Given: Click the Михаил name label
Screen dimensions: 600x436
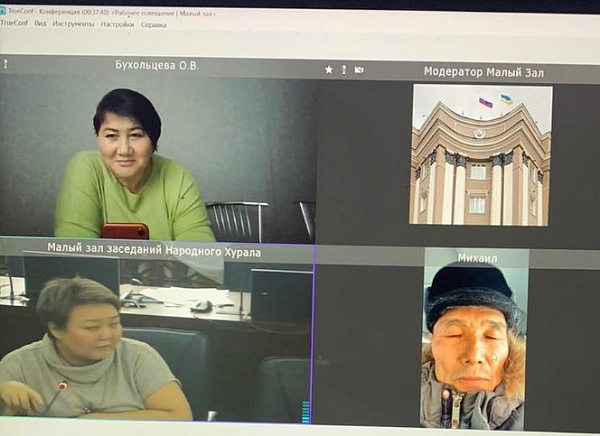Looking at the screenshot, I should click(477, 257).
